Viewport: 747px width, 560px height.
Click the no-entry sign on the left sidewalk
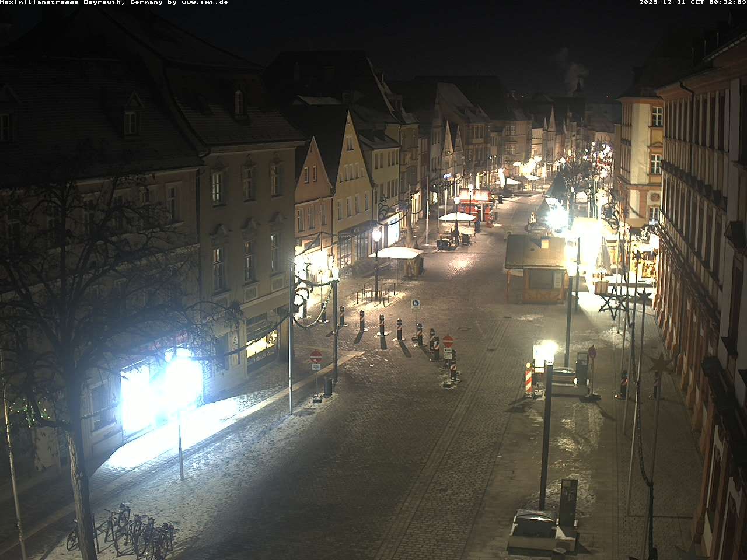coord(316,356)
